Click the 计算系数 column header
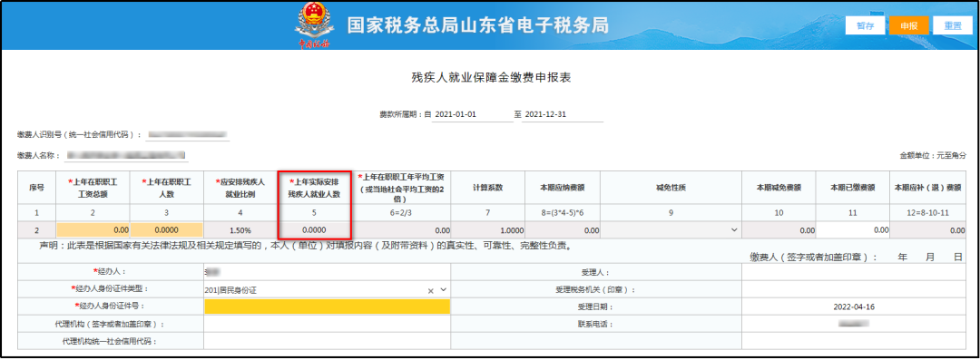Viewport: 980px width, 360px height. tap(487, 188)
